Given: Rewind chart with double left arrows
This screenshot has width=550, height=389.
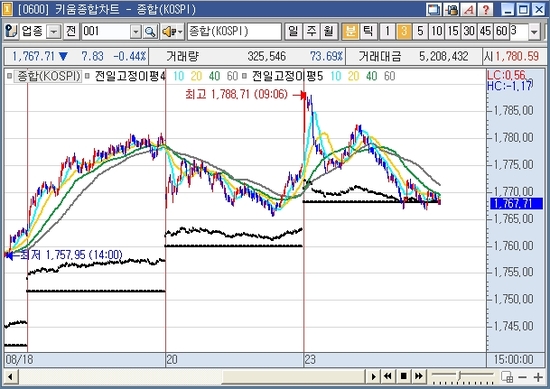Looking at the screenshot, I should (387, 377).
